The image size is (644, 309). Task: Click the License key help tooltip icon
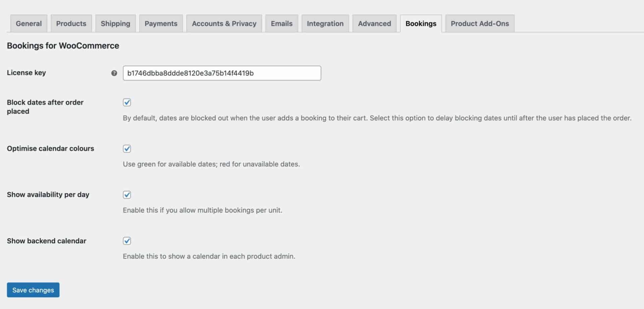(x=114, y=73)
